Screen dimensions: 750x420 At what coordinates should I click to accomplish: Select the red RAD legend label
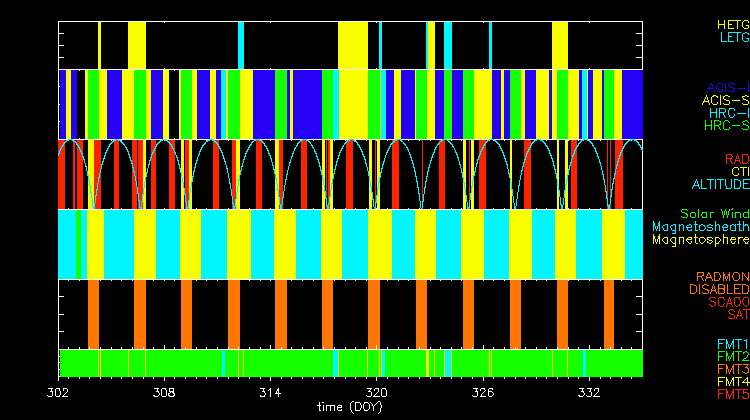click(736, 159)
